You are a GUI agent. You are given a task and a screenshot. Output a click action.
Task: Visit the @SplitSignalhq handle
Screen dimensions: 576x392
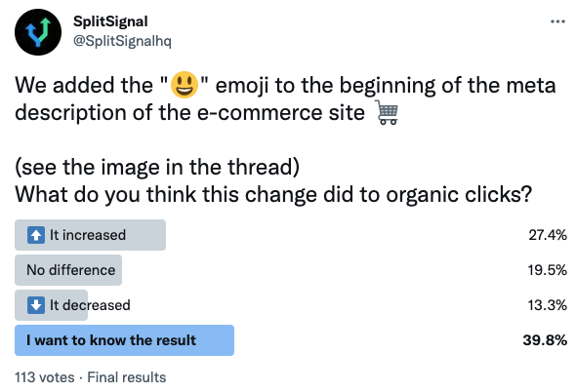point(122,41)
